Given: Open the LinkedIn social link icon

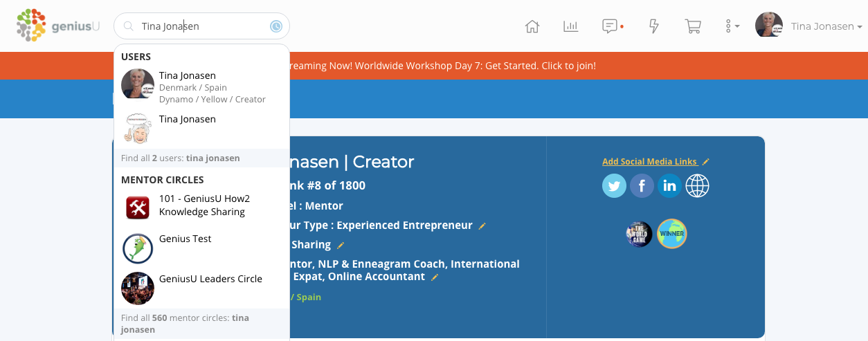Looking at the screenshot, I should coord(669,186).
